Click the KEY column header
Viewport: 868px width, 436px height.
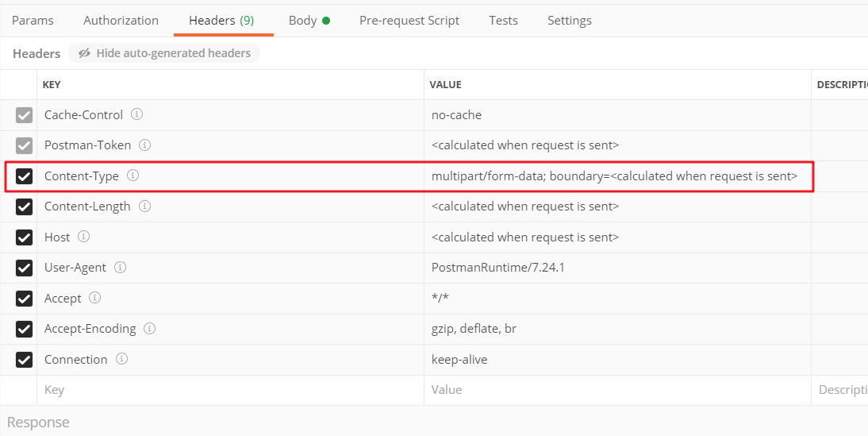point(52,85)
